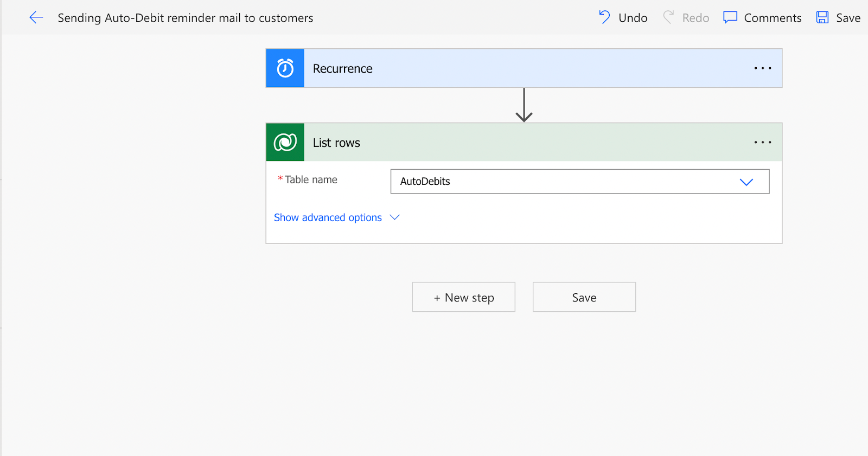The width and height of the screenshot is (868, 456).
Task: Click the back arrow icon
Action: 36,17
